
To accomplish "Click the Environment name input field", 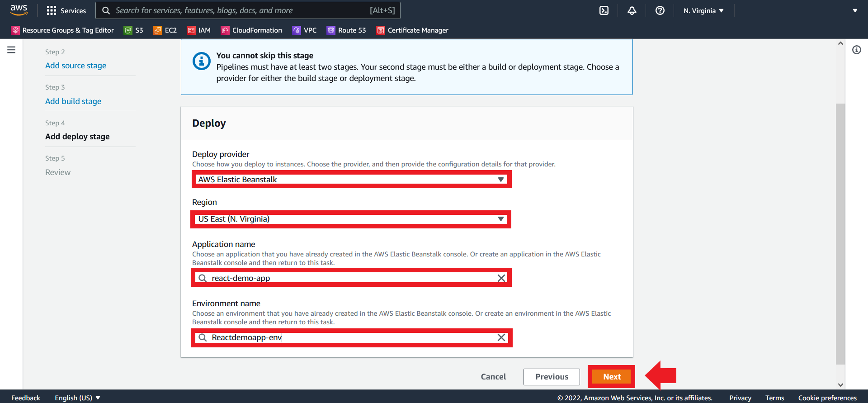I will (x=352, y=337).
